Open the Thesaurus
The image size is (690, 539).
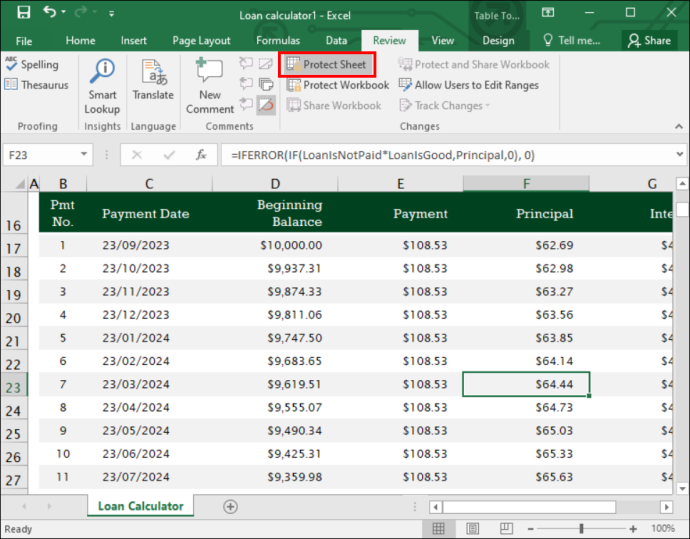(37, 84)
